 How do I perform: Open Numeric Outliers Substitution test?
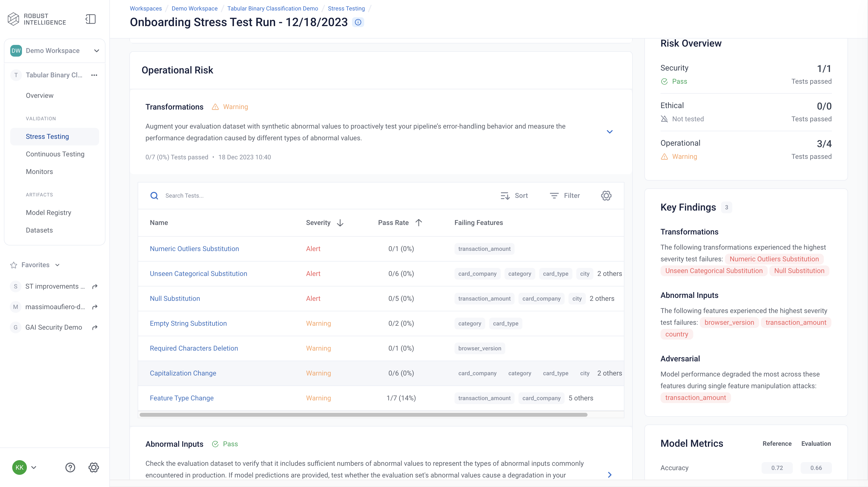click(195, 249)
